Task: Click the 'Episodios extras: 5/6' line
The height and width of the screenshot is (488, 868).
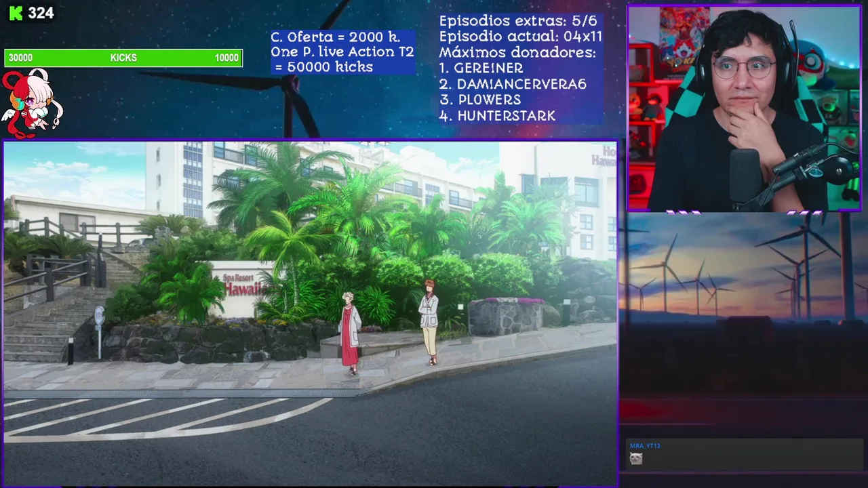Action: (518, 21)
